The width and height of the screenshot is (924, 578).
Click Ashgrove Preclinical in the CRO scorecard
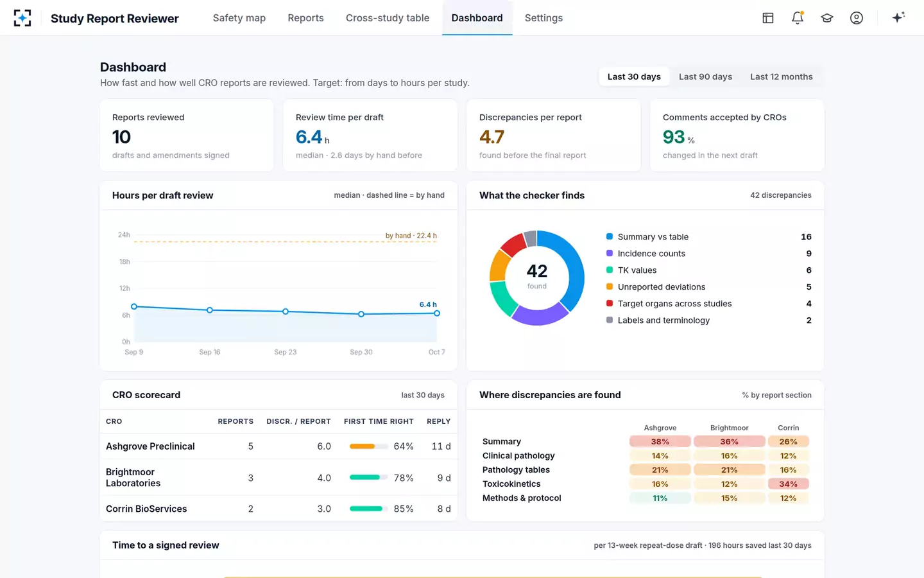click(x=150, y=446)
